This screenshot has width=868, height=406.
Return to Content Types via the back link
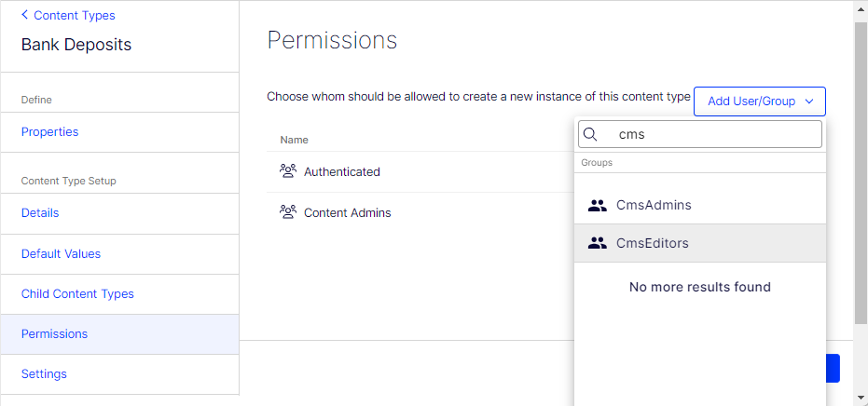click(74, 16)
